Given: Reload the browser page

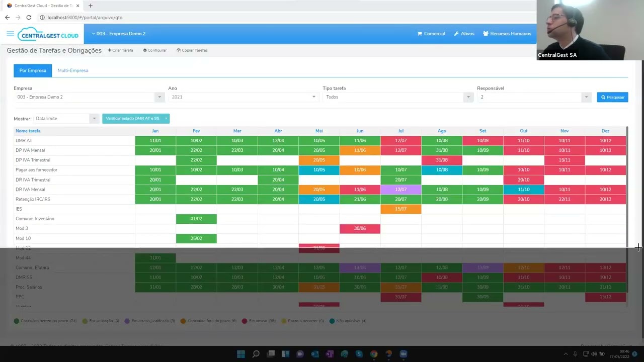Looking at the screenshot, I should (29, 17).
